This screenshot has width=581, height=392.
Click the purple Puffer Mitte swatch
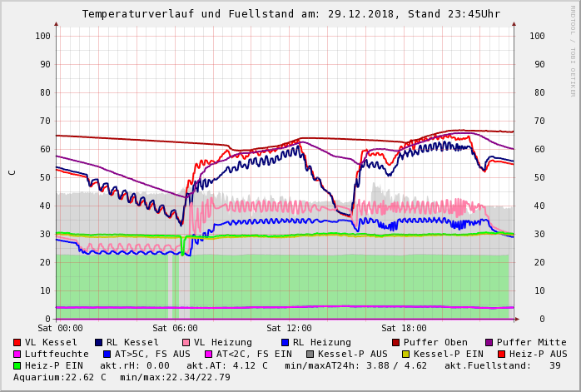click(489, 342)
